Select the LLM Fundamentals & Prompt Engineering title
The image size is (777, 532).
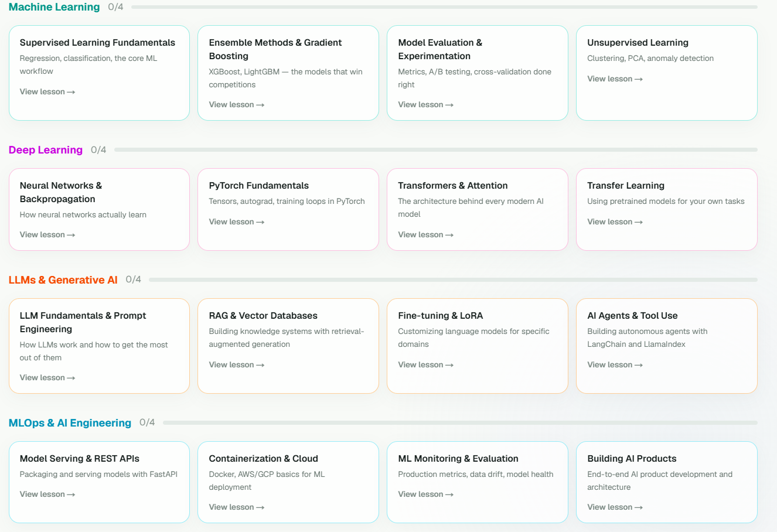tap(83, 322)
